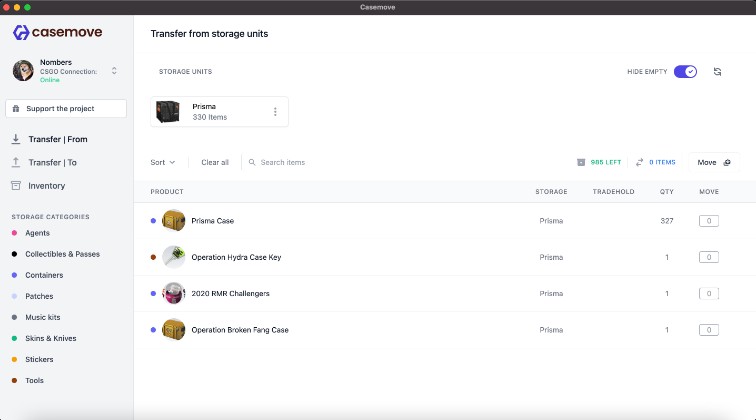
Task: Click the swap arrows icon next to 0 ITEMS
Action: coord(639,163)
